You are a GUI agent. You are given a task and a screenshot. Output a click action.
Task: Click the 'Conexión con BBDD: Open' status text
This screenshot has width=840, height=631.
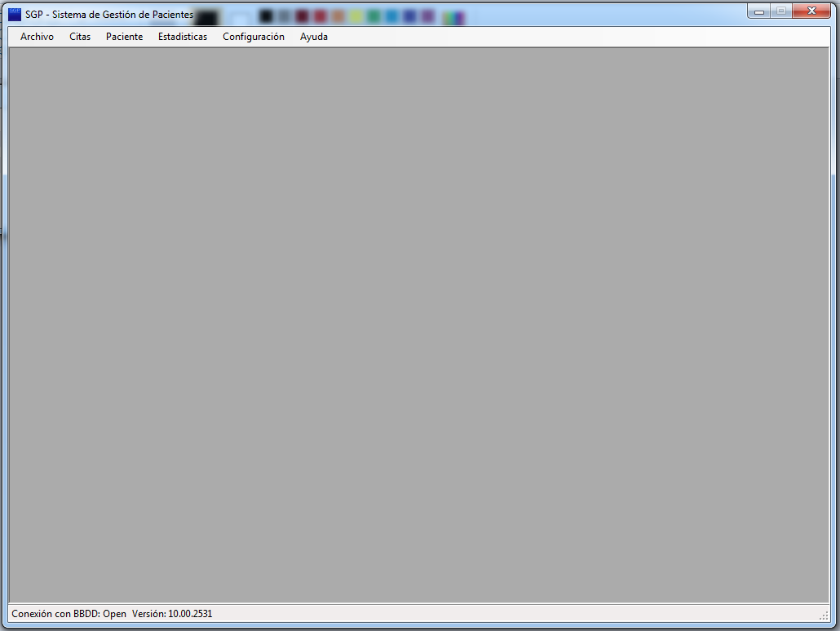pos(69,613)
